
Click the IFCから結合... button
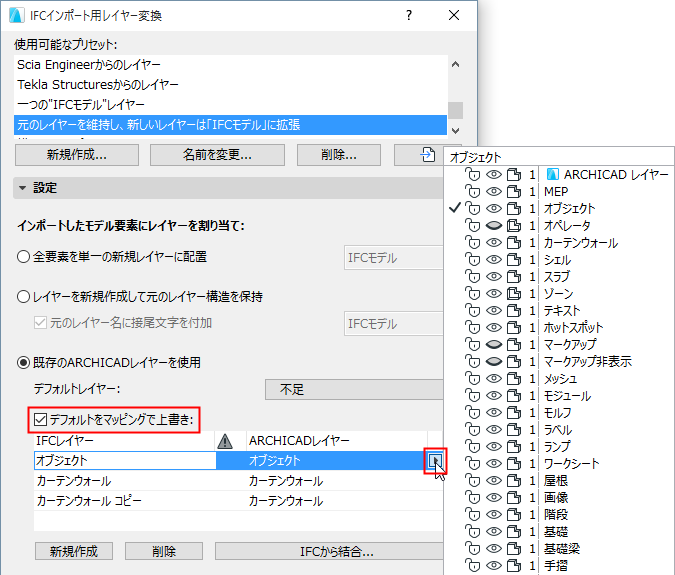pos(329,551)
